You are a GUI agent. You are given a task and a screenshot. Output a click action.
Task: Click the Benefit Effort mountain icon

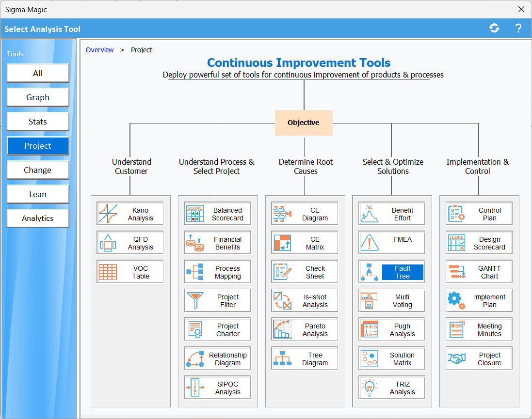coord(369,214)
